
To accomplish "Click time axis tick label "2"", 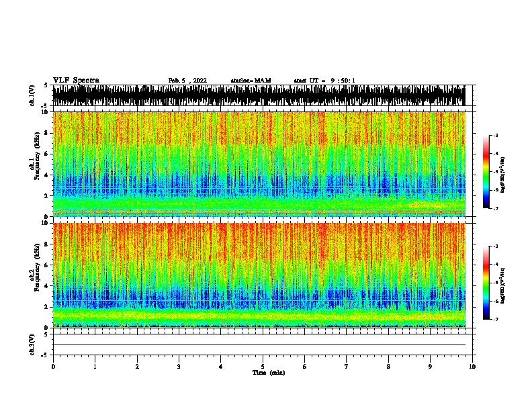I will click(137, 367).
